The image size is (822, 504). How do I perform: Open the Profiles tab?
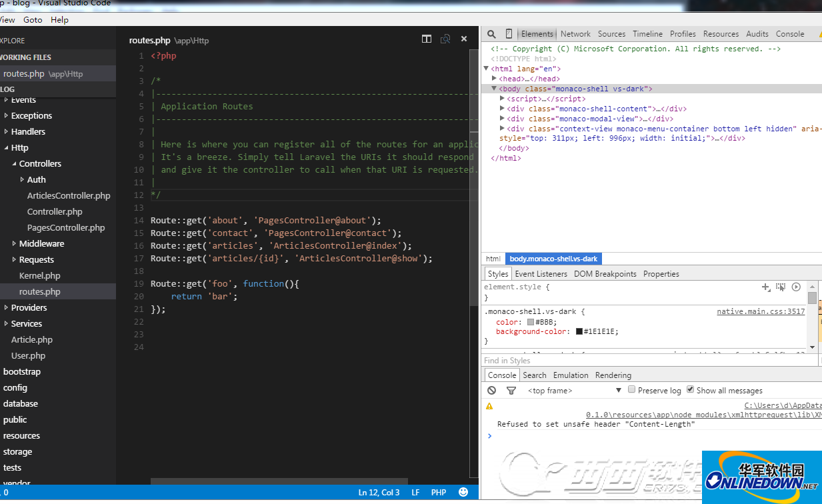(x=683, y=34)
